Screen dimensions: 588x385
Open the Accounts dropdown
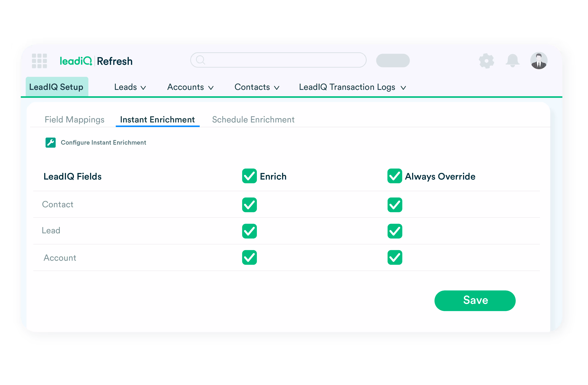coord(190,87)
